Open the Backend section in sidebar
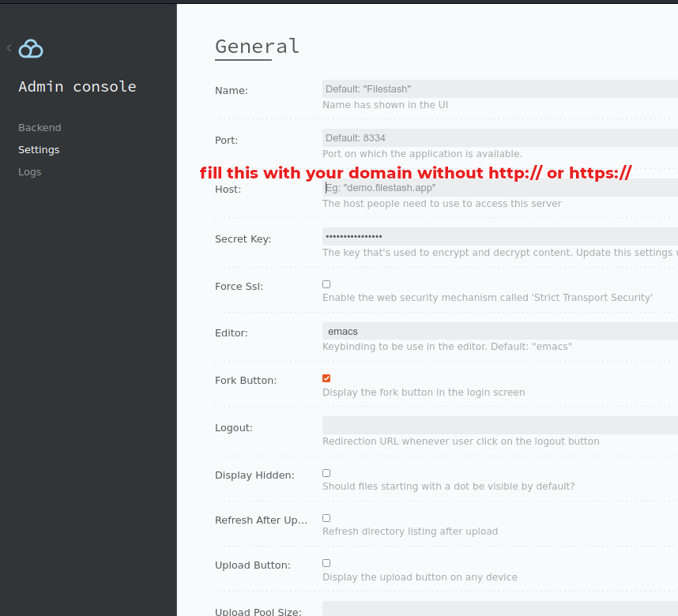 [40, 127]
